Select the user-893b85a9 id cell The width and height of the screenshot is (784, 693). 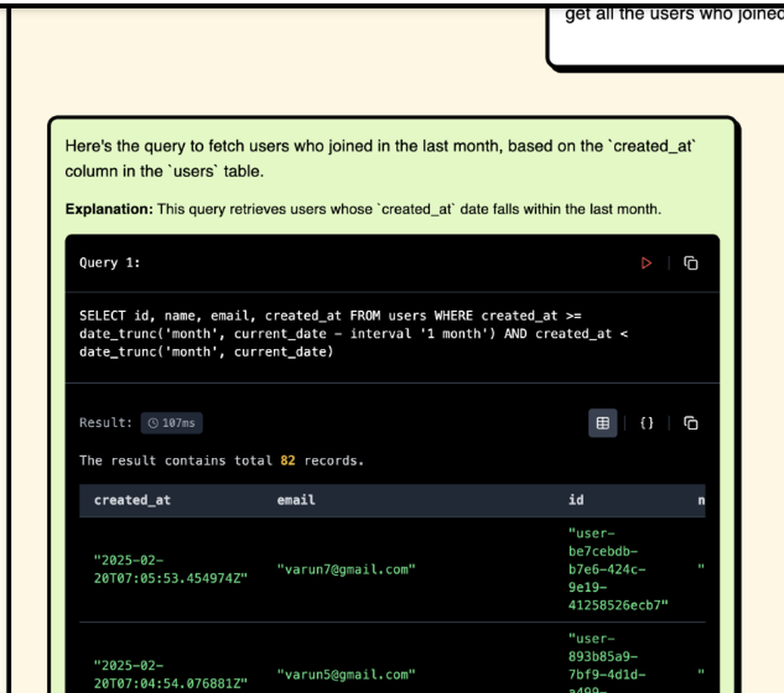(x=607, y=662)
